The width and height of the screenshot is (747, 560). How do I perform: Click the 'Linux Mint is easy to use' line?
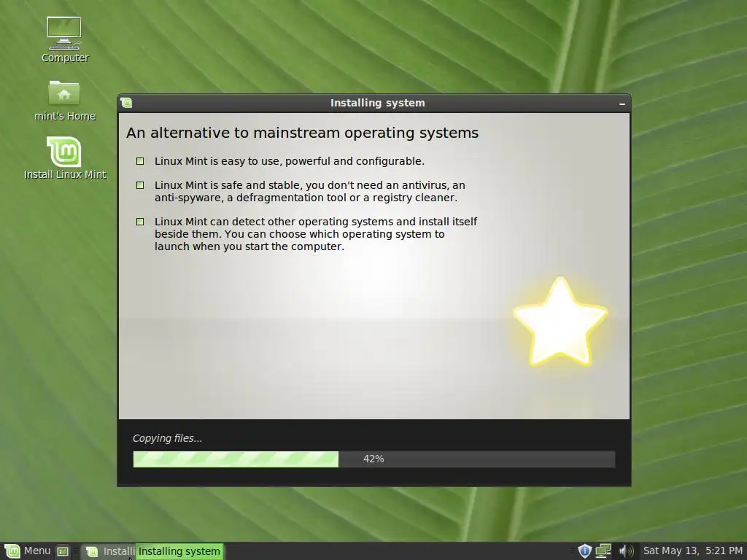289,161
